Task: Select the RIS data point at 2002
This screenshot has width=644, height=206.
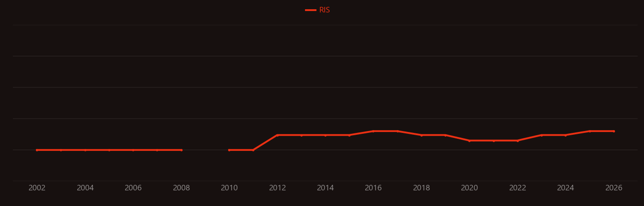Action: point(37,150)
